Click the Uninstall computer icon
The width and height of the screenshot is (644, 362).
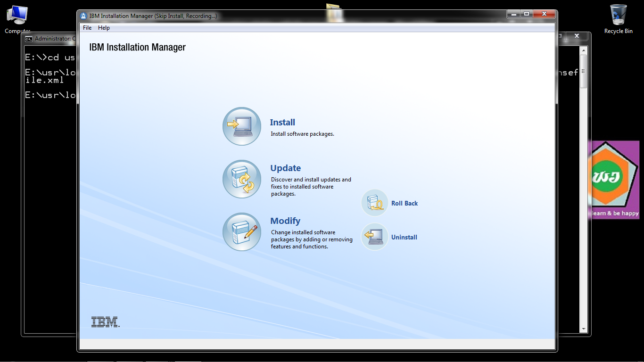[375, 237]
